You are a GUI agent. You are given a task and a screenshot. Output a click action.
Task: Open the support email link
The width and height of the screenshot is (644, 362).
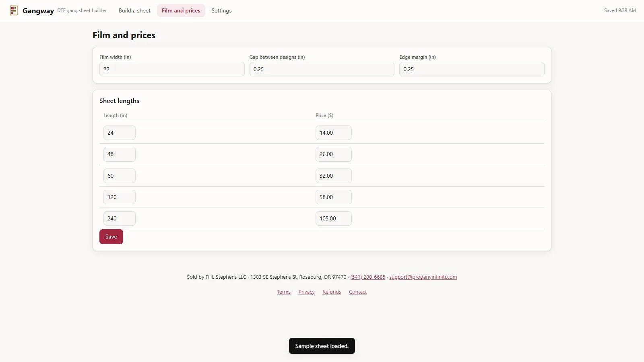coord(423,277)
